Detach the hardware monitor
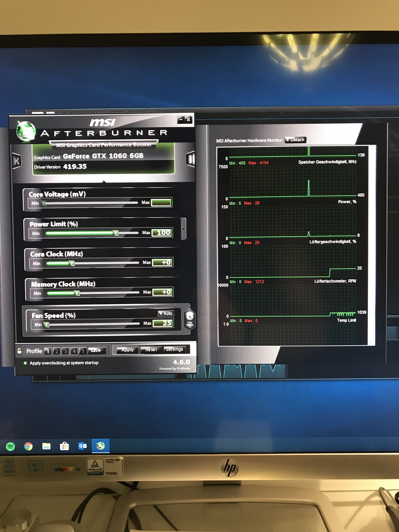 coord(295,140)
